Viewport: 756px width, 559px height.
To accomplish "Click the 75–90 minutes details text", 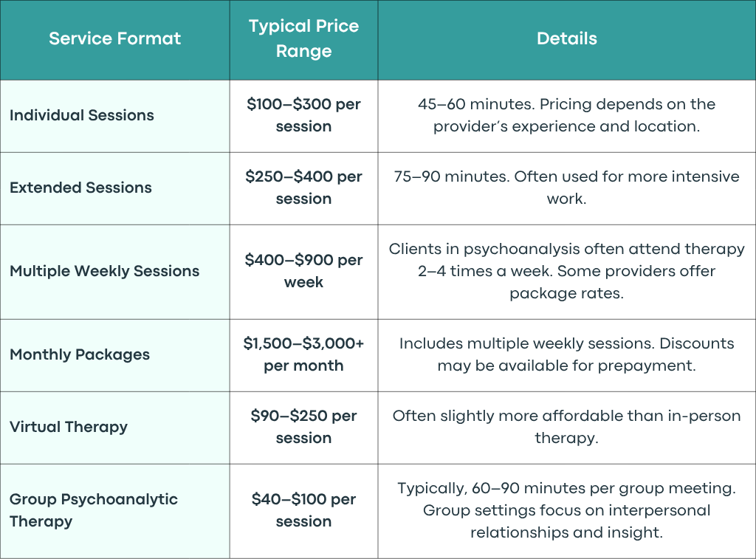I will point(567,188).
